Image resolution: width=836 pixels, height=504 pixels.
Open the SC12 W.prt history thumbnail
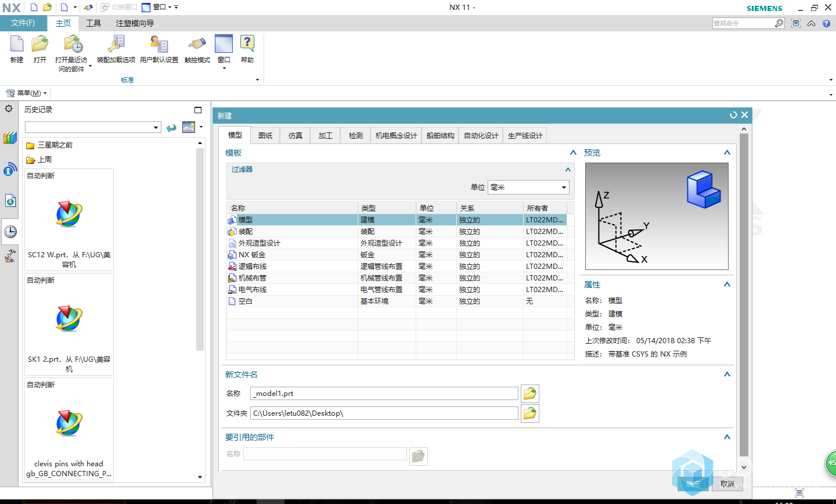click(69, 220)
